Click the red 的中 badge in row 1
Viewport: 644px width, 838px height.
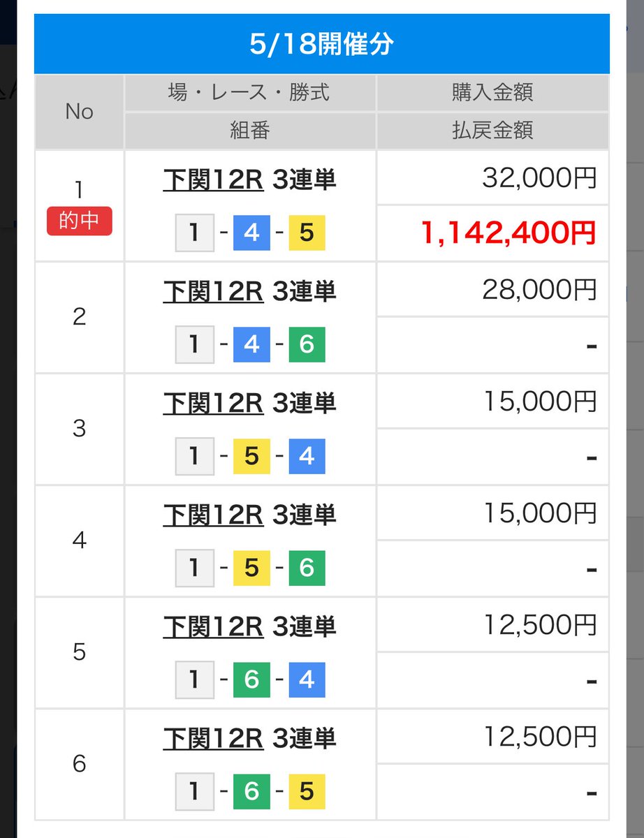[x=80, y=222]
